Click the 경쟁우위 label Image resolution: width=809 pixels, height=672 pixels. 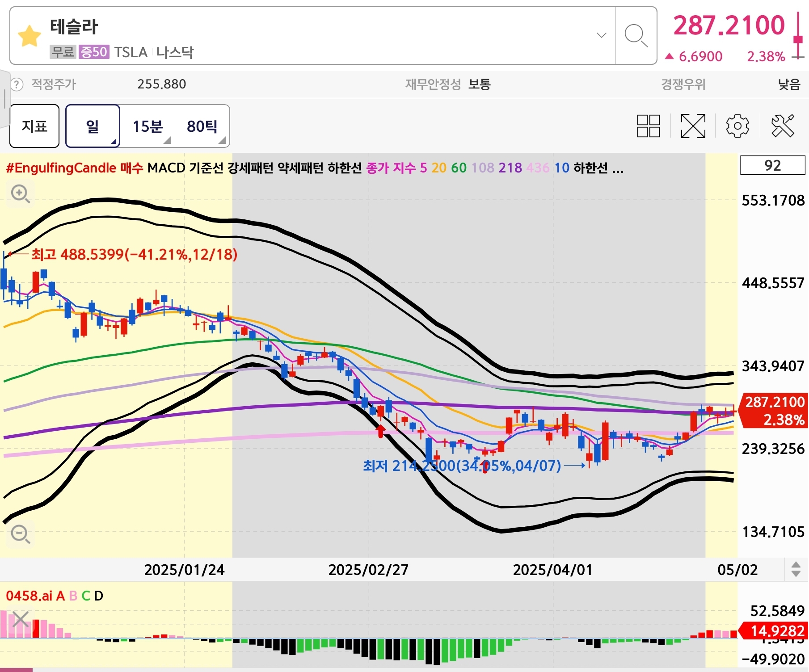click(683, 84)
